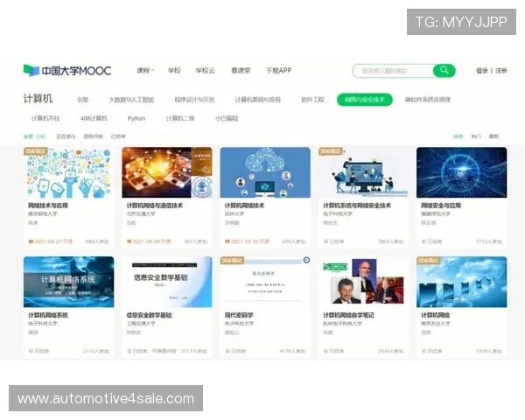The height and width of the screenshot is (420, 525).
Task: Open the 信息安全数学基础 course thumbnail
Action: click(x=167, y=282)
